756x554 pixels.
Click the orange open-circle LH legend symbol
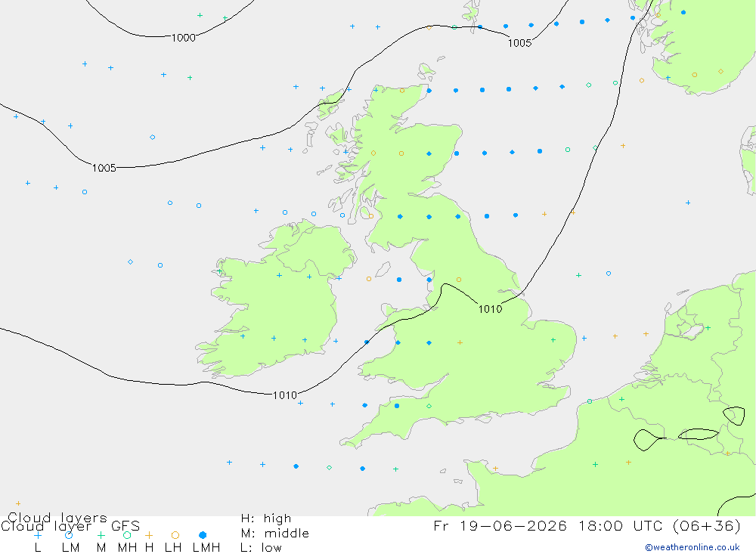tap(175, 535)
